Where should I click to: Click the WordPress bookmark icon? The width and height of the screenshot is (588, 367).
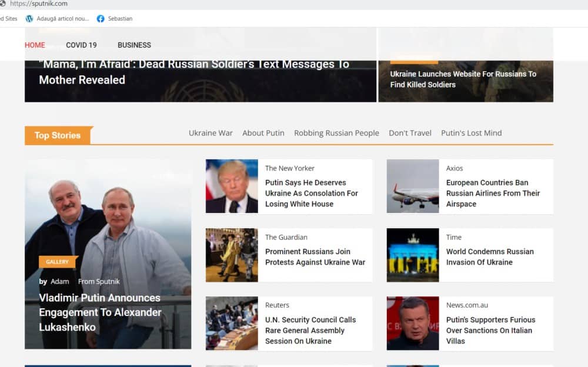click(29, 19)
